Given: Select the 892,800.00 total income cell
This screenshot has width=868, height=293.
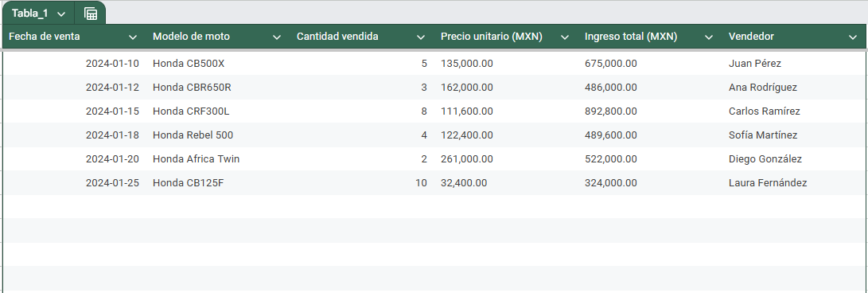Looking at the screenshot, I should pos(651,111).
